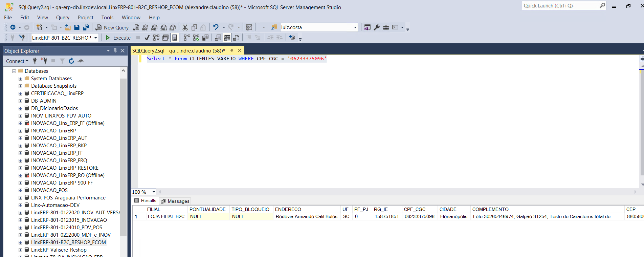
Task: Open the Project menu
Action: pyautogui.click(x=85, y=18)
